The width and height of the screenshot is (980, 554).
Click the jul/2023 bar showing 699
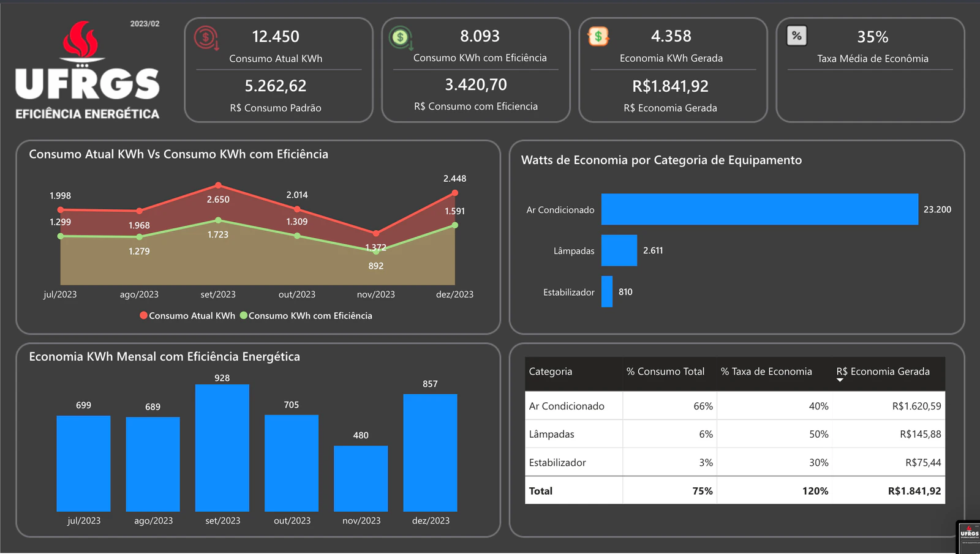[83, 463]
